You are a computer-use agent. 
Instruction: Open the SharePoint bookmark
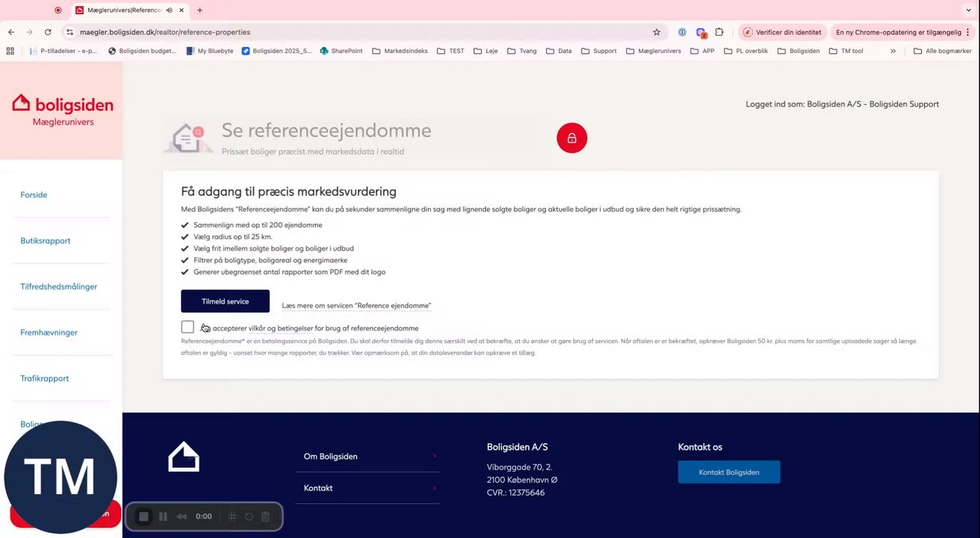(x=341, y=51)
